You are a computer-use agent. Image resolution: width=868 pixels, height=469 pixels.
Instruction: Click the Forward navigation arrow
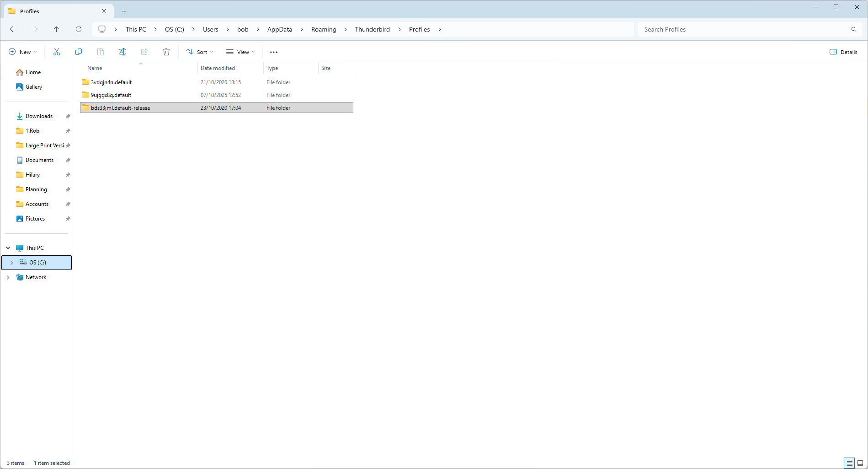(35, 29)
